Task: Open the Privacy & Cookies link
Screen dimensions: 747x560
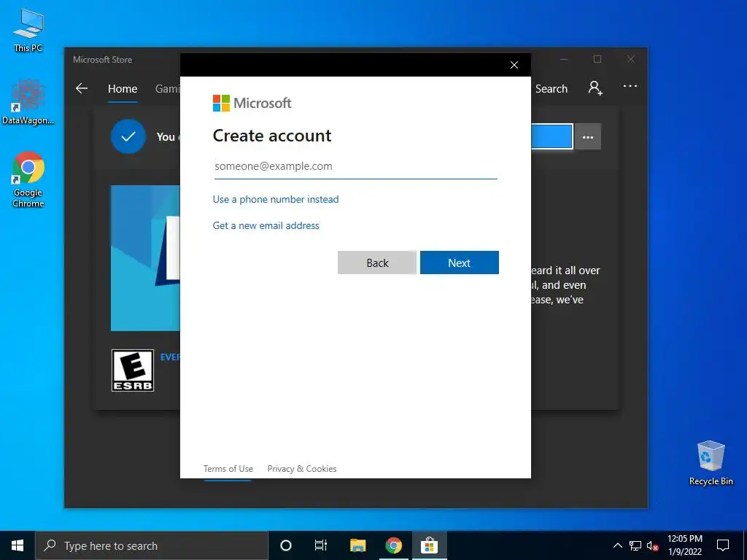Action: point(302,469)
